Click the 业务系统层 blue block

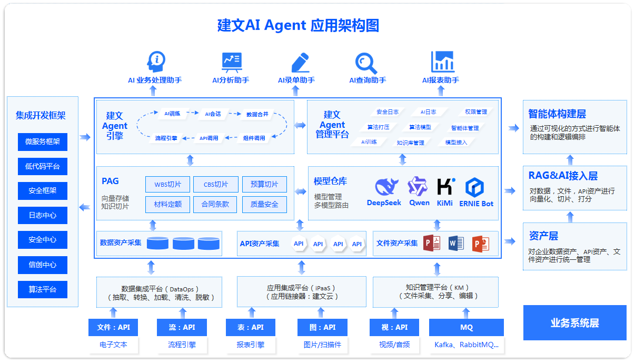click(574, 323)
